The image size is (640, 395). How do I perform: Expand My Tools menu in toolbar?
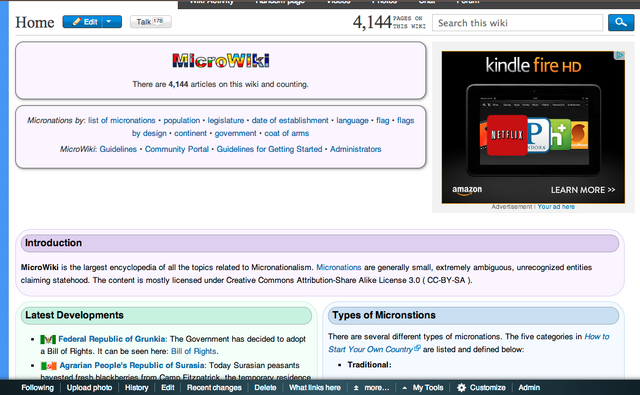[x=423, y=388]
